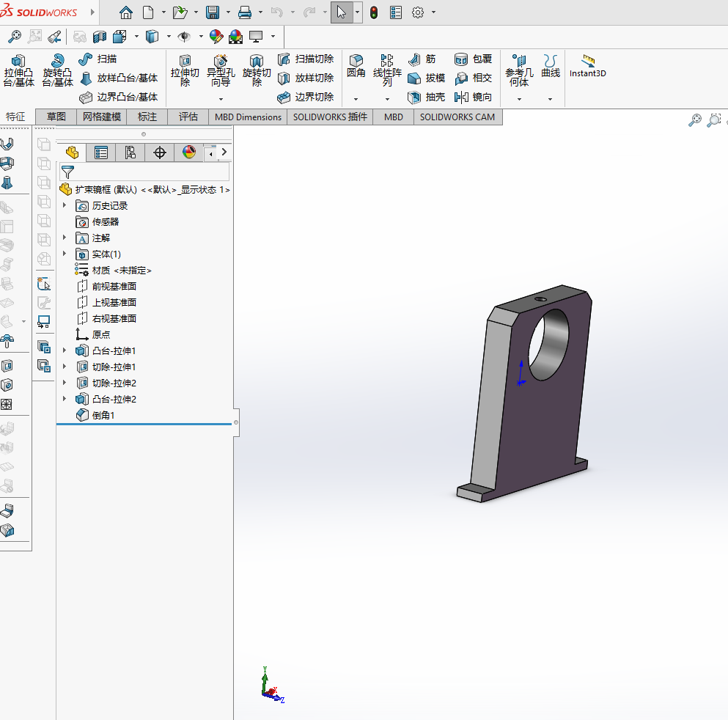Open the Save dropdown arrow
728x720 pixels.
click(228, 12)
